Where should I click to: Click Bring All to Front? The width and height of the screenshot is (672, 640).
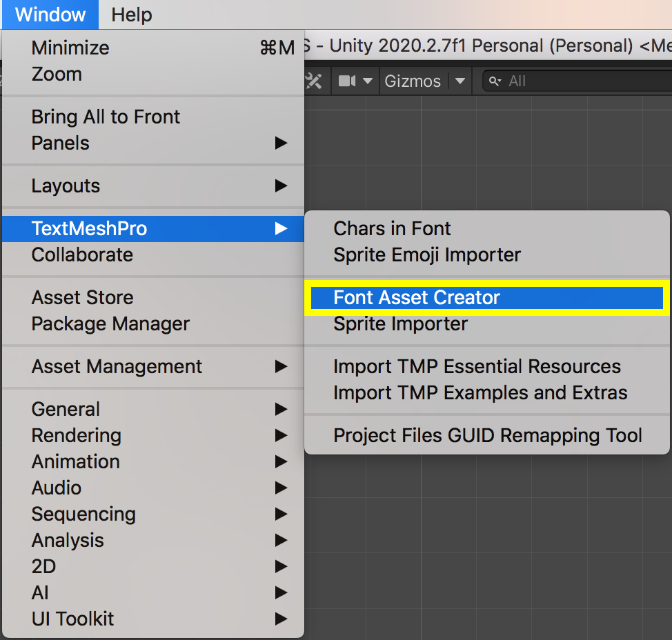(153, 117)
